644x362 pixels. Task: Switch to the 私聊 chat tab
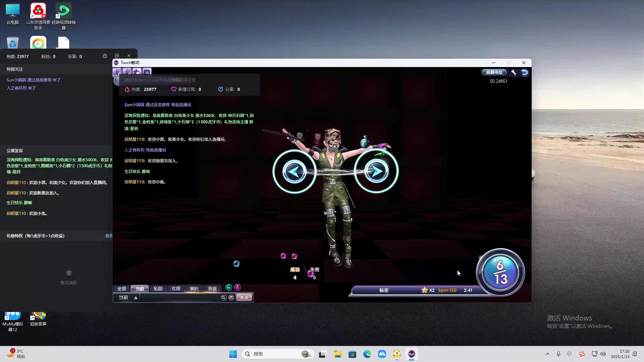click(158, 289)
